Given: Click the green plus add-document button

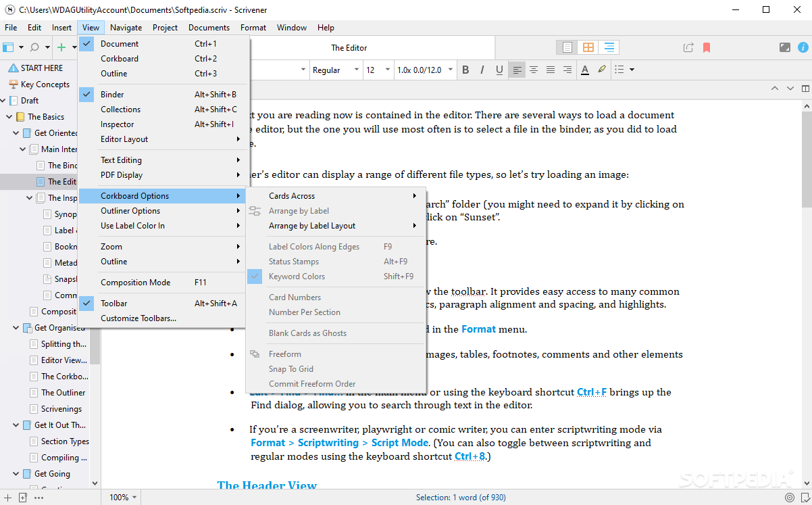Looking at the screenshot, I should click(x=61, y=47).
